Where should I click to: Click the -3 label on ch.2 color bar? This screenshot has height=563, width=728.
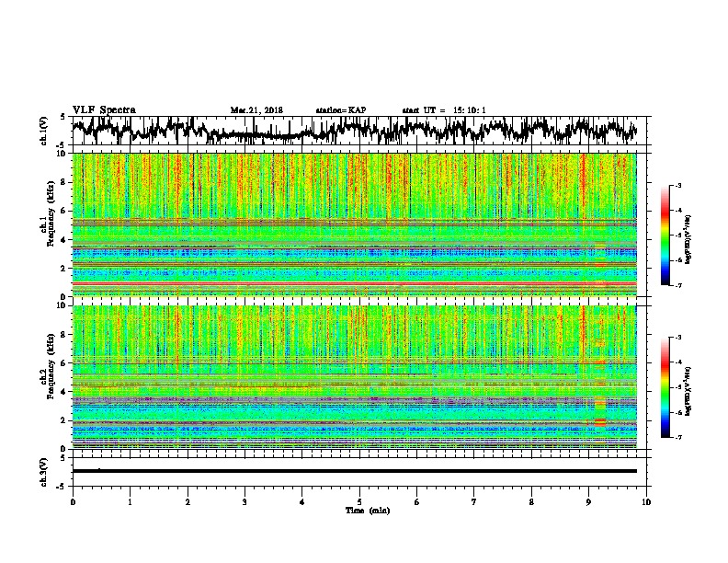tap(677, 338)
